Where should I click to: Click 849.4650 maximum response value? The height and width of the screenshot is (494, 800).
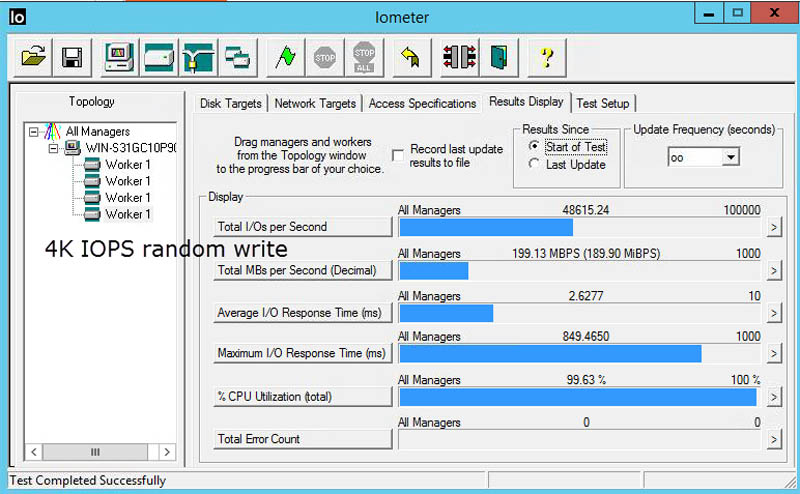click(x=586, y=336)
